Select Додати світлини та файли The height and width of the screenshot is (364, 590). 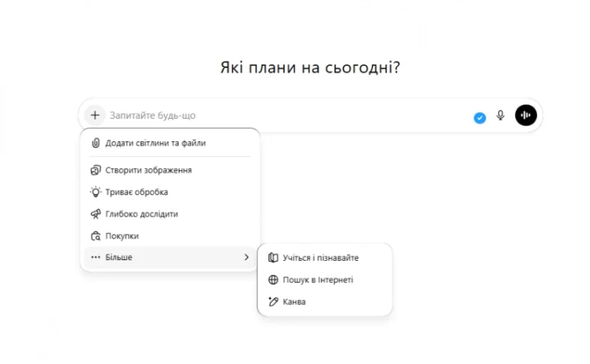coord(156,143)
